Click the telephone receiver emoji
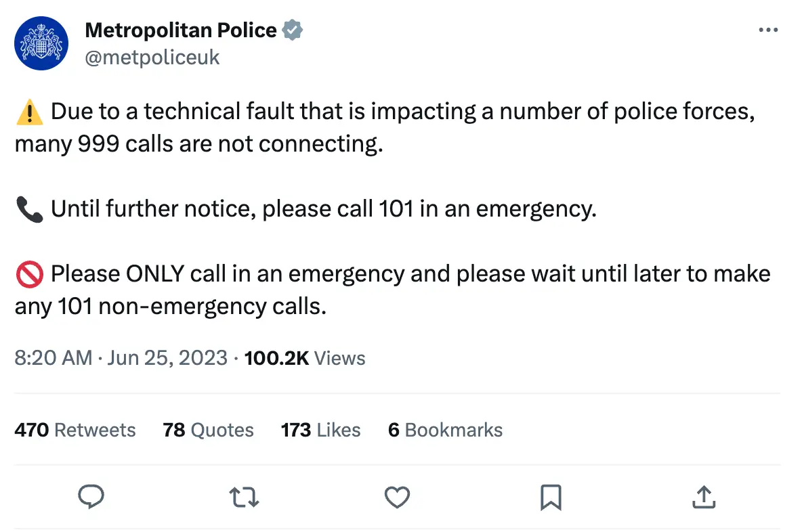The image size is (802, 532). 29,210
